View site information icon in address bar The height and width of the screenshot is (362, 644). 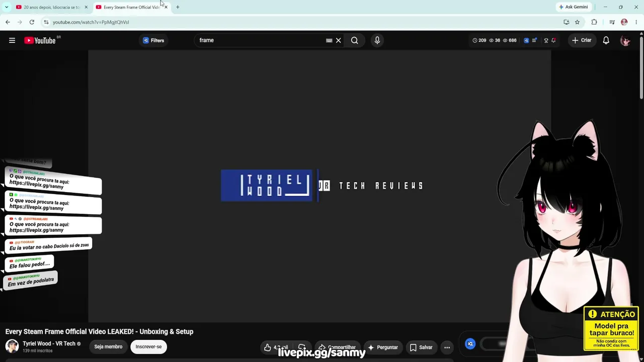coord(46,22)
